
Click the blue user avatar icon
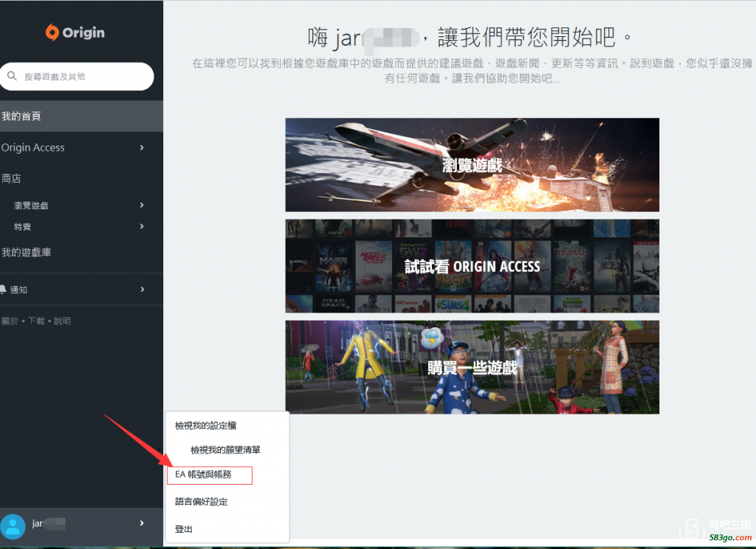pyautogui.click(x=13, y=526)
